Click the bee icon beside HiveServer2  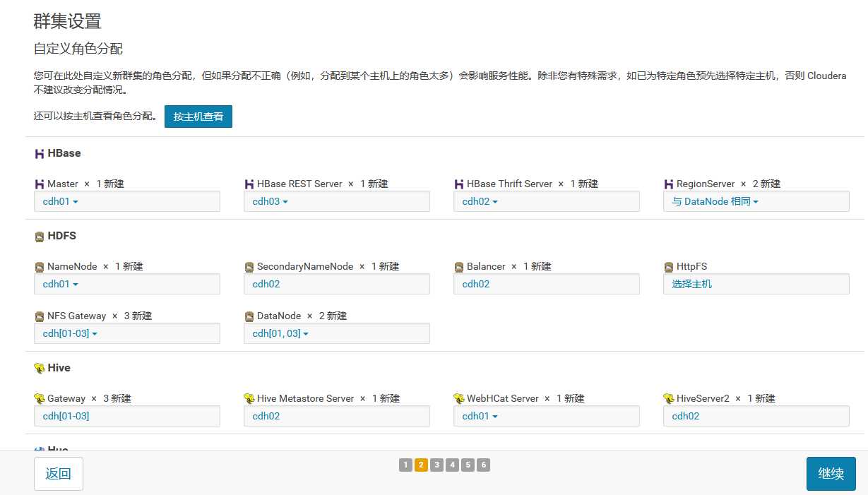669,399
